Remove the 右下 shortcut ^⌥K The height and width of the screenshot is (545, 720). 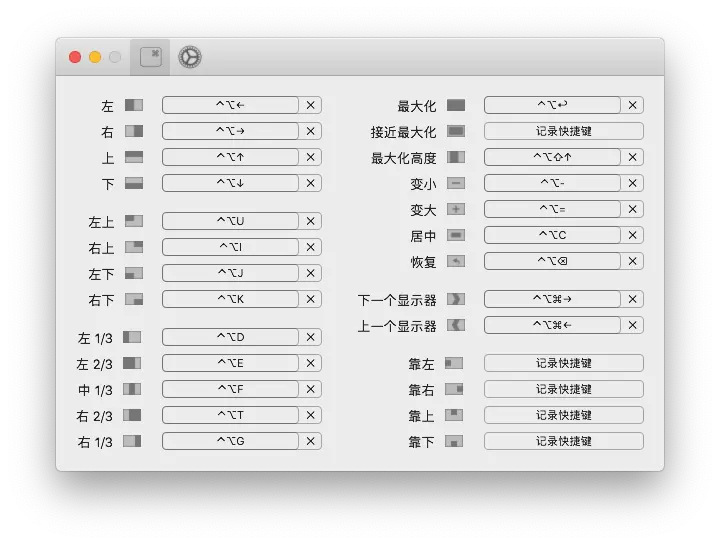point(311,299)
